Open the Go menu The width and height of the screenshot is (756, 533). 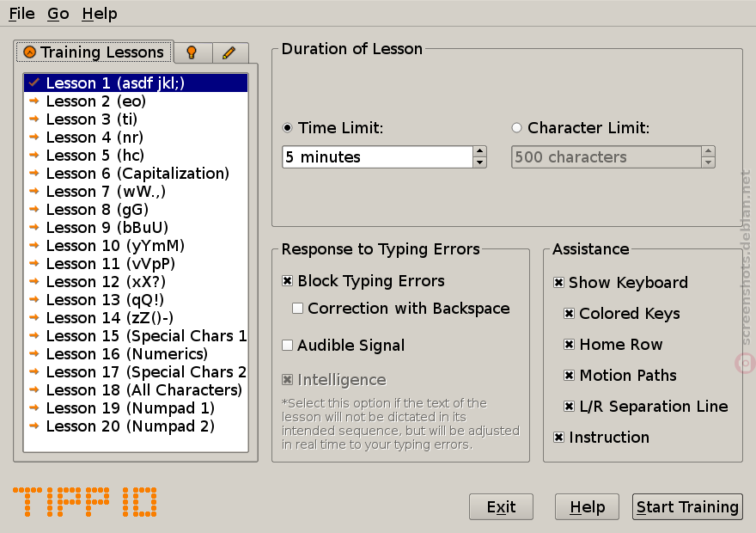(x=58, y=14)
